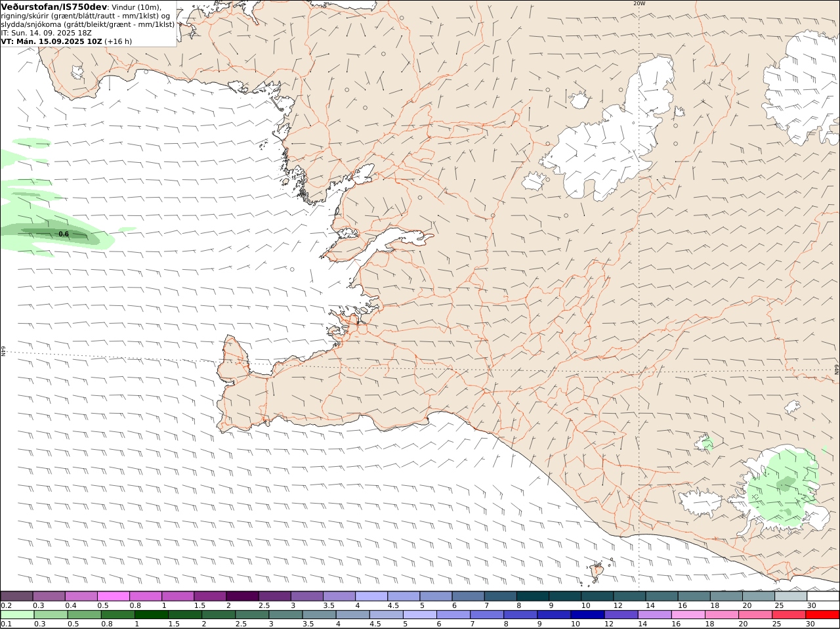The height and width of the screenshot is (629, 840).
Task: Pick lower legend pink swatch 18 to 20
Action: [721, 615]
